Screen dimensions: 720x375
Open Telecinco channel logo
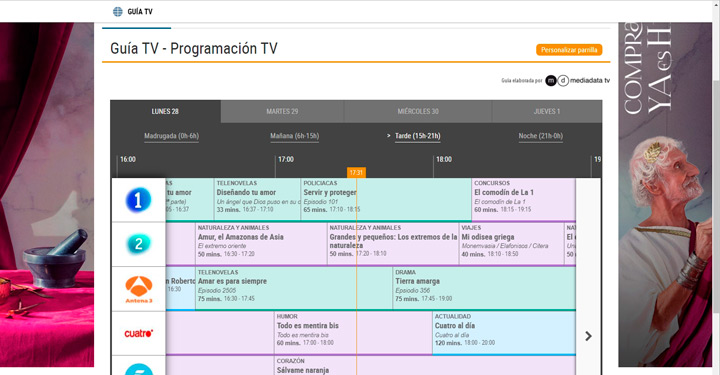[139, 369]
